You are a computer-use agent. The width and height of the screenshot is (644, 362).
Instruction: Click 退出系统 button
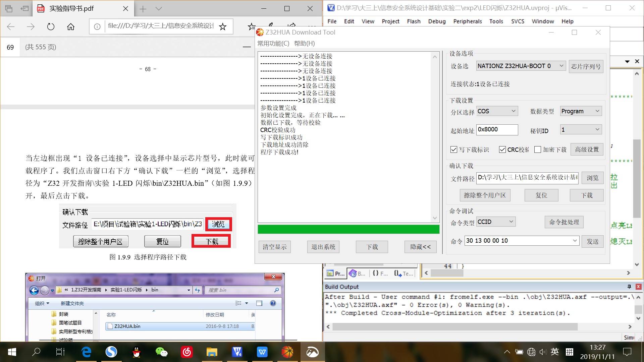pos(323,247)
